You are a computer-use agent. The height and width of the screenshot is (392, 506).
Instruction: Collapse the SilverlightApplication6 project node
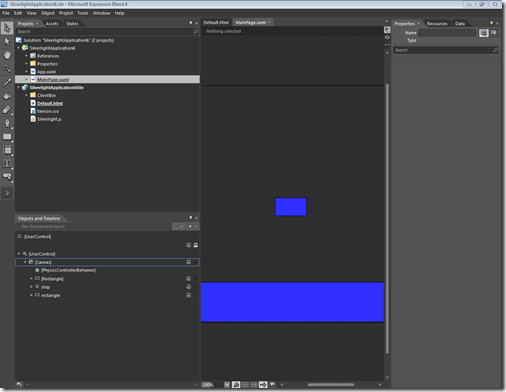pyautogui.click(x=19, y=48)
